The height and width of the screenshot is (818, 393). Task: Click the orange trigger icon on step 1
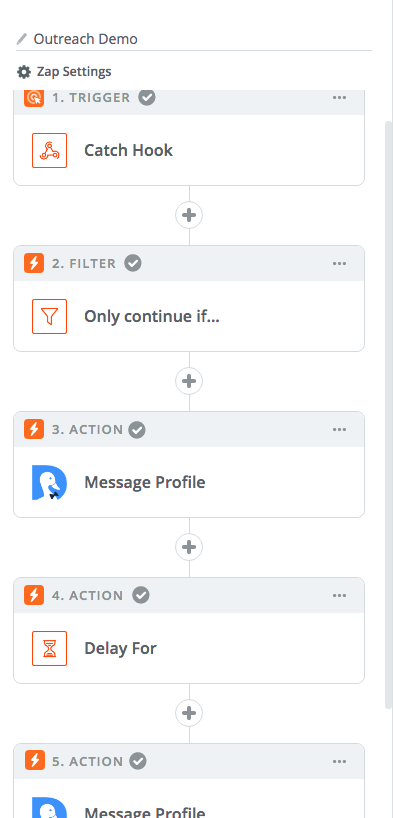click(34, 98)
